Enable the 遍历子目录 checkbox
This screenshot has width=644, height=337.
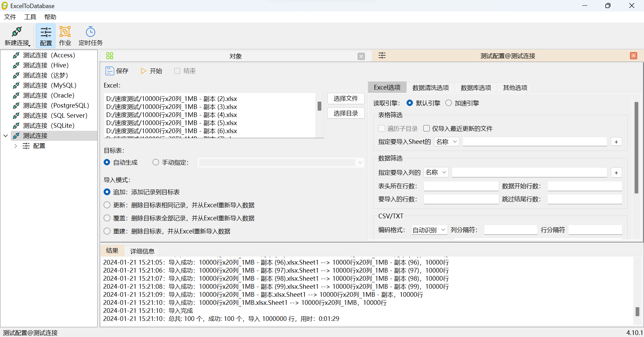381,128
